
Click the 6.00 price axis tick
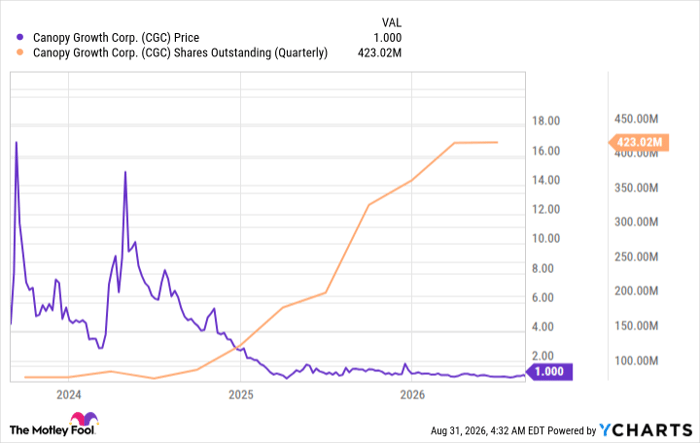543,297
